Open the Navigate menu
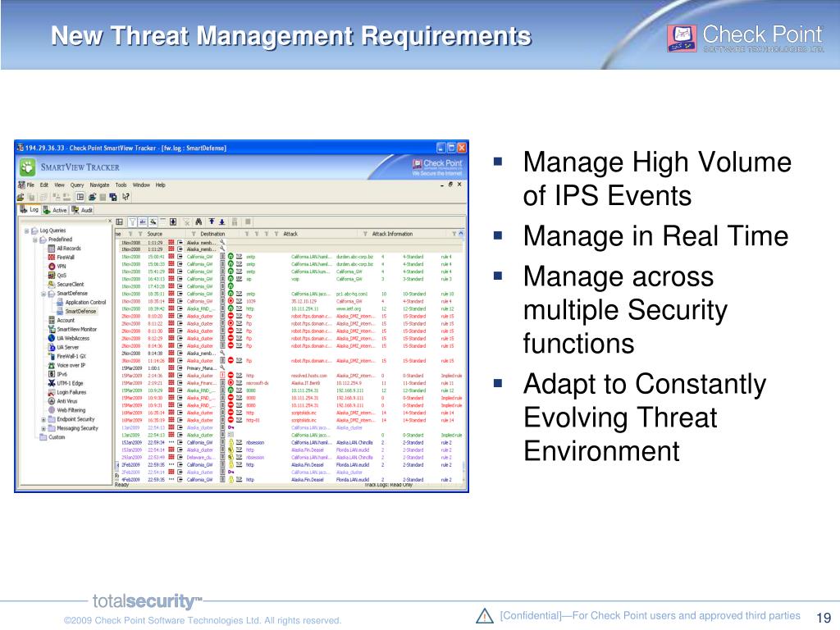Viewport: 840px width, 630px height. (99, 185)
